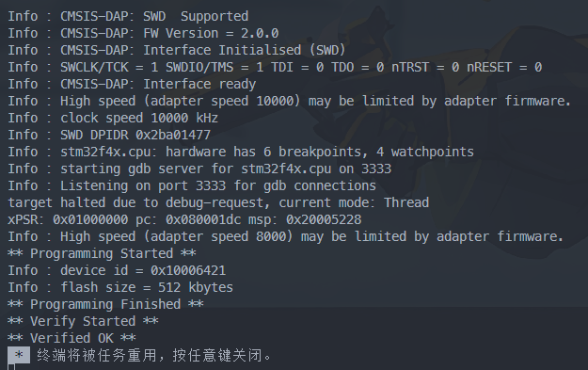Viewport: 588px width, 370px height.
Task: Click the flash size 512 kbytes line
Action: [120, 287]
